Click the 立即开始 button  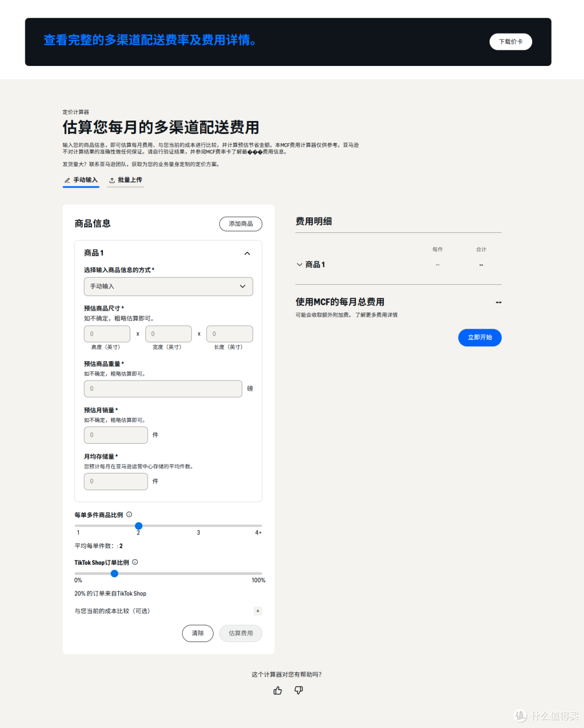480,337
